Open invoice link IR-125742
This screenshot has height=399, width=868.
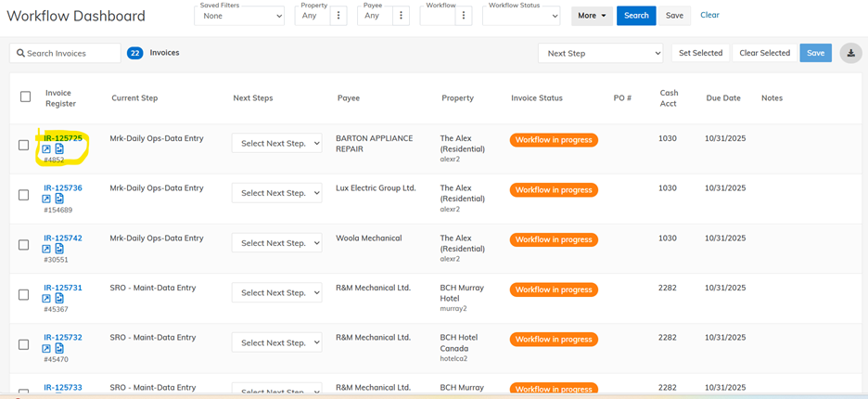(63, 238)
